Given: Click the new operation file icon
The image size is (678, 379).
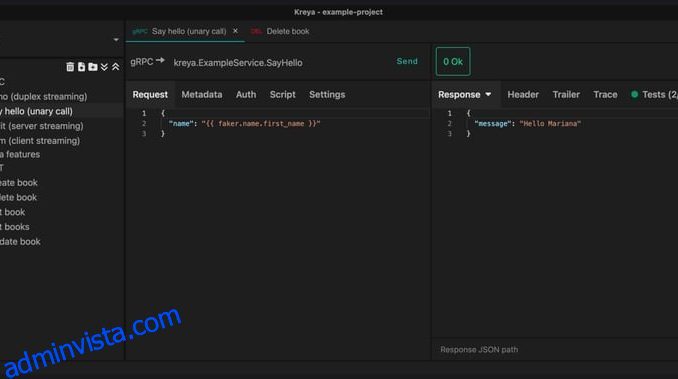Looking at the screenshot, I should click(81, 67).
